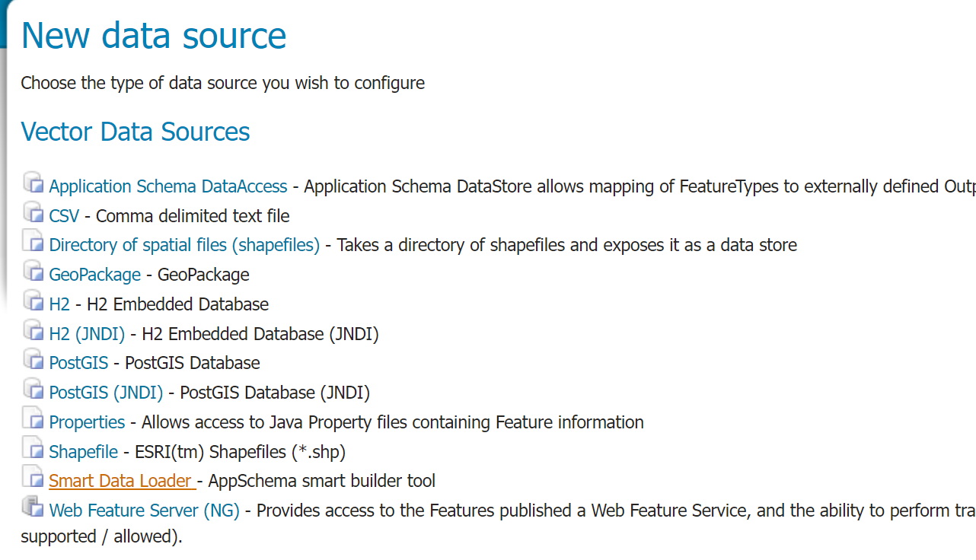Click the database icon next to GeoPackage
The image size is (976, 560).
(33, 272)
